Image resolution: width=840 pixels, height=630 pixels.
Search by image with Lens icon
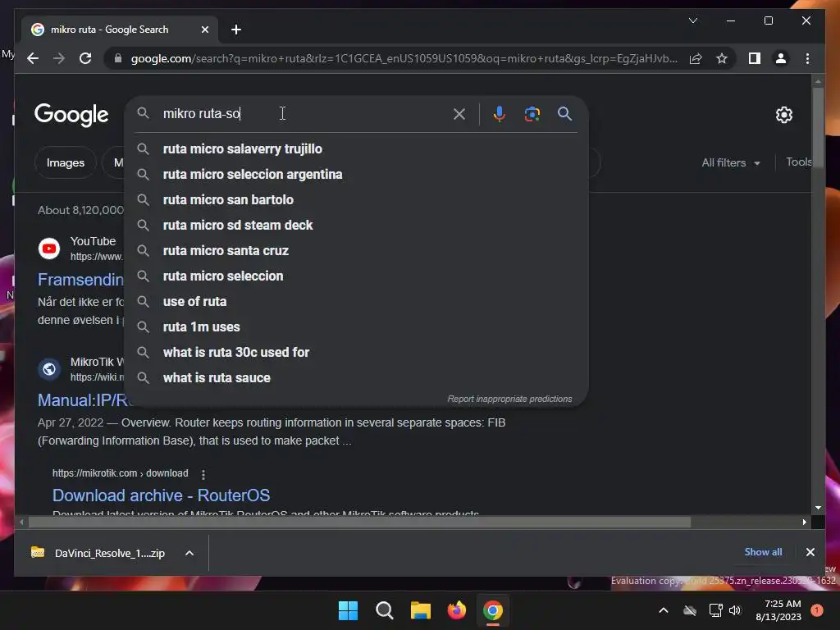532,113
